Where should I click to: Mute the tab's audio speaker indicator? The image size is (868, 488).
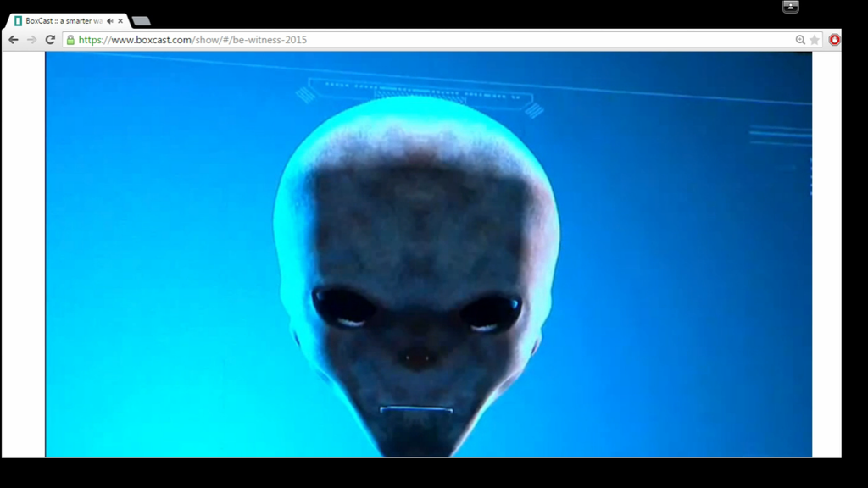click(x=110, y=21)
